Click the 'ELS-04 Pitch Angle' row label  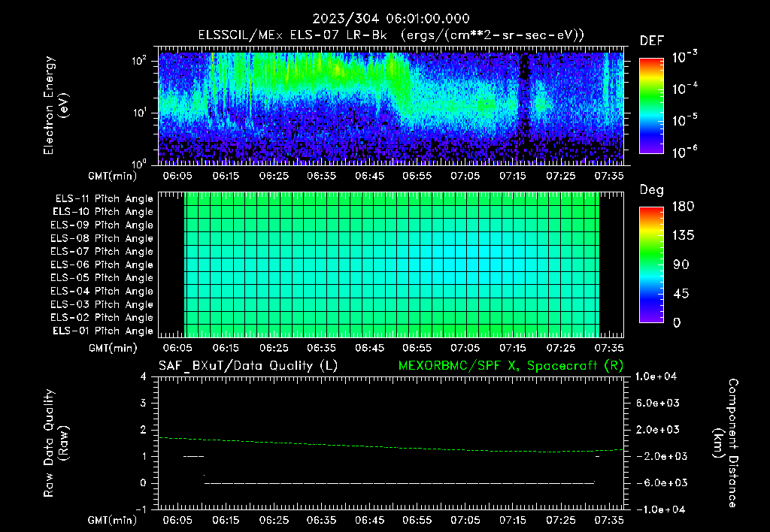coord(102,291)
